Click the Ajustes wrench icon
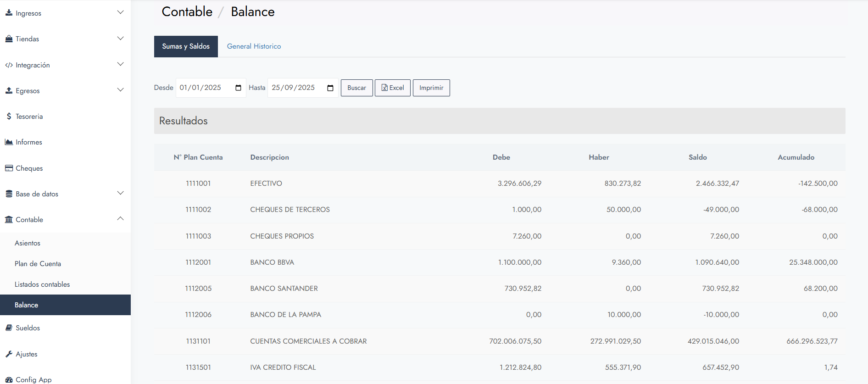 (x=9, y=354)
